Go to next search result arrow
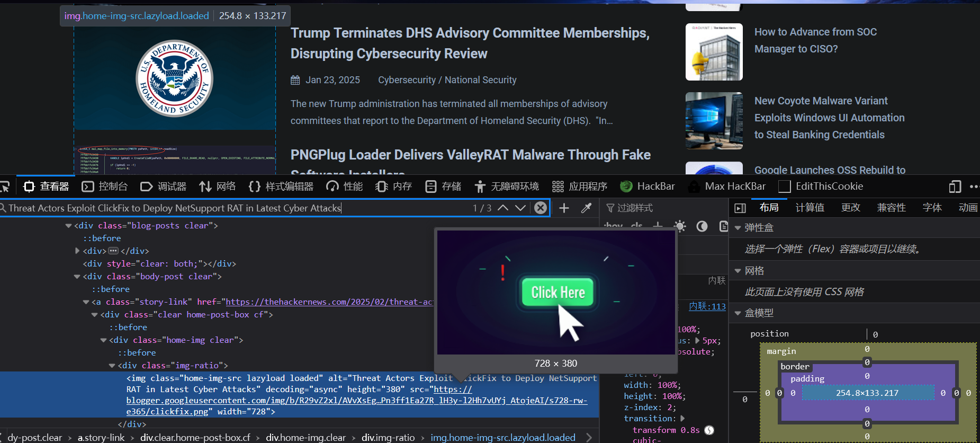Screen dimensions: 980x443 pyautogui.click(x=520, y=208)
